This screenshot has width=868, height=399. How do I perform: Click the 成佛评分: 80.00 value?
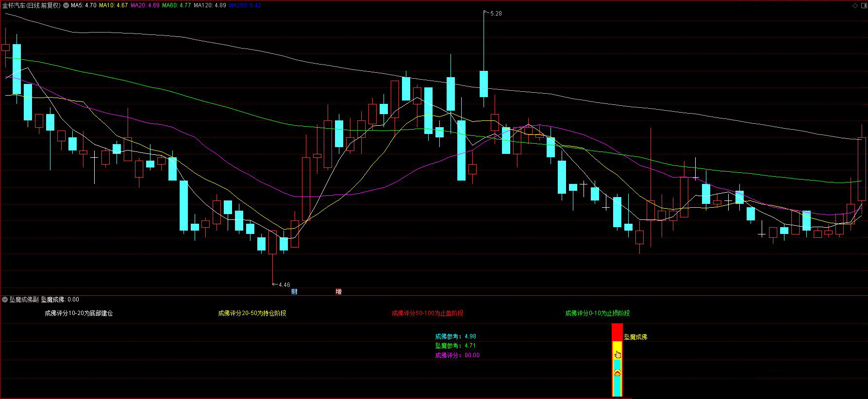click(457, 355)
